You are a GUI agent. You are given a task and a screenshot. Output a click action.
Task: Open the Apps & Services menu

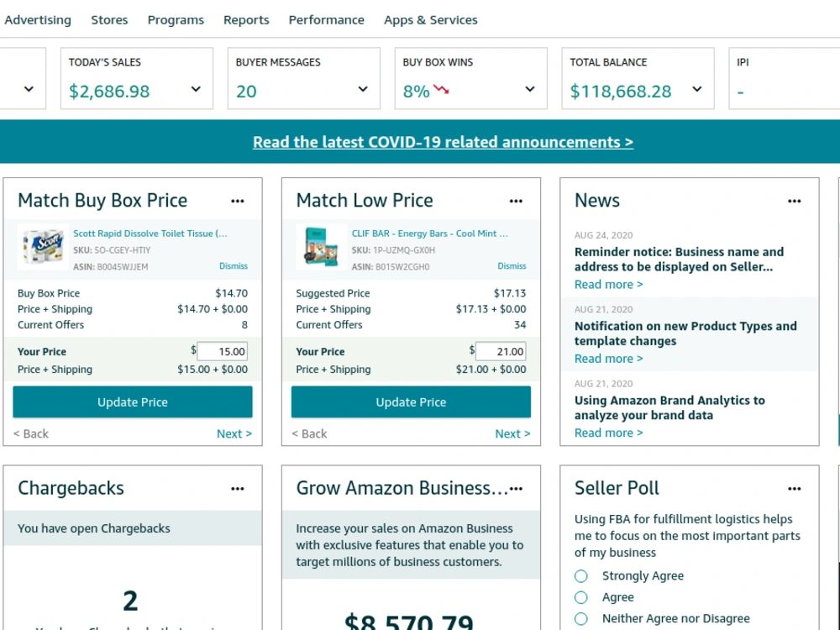click(431, 20)
